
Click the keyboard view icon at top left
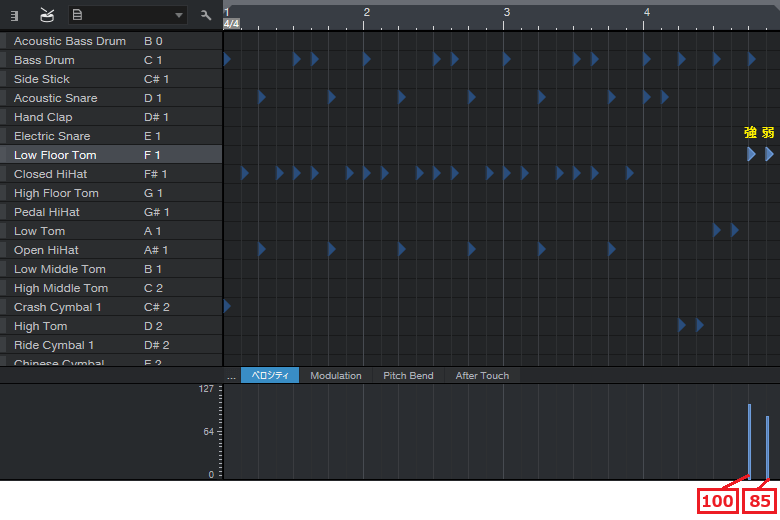click(x=14, y=15)
